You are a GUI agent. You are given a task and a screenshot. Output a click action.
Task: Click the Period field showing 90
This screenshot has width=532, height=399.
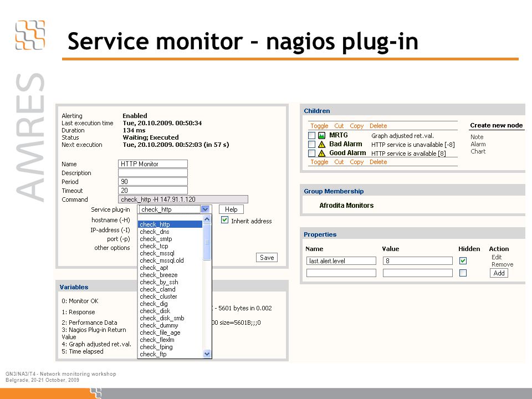(x=153, y=182)
